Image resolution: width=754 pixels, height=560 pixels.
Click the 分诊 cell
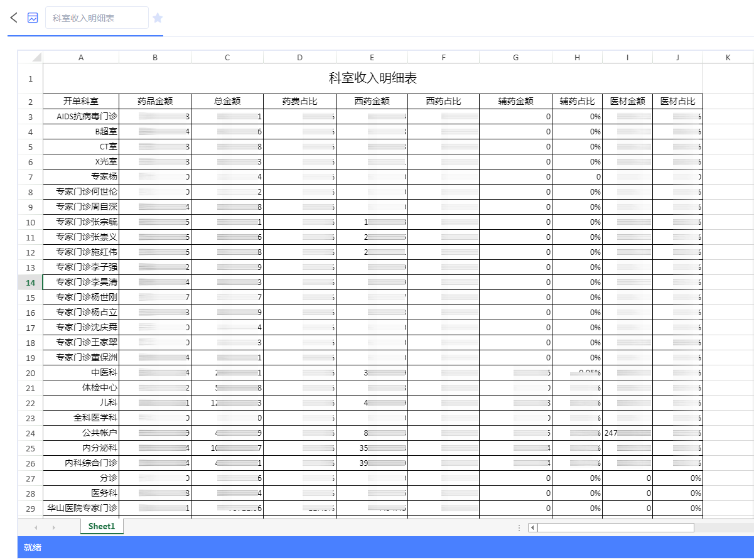pyautogui.click(x=81, y=478)
